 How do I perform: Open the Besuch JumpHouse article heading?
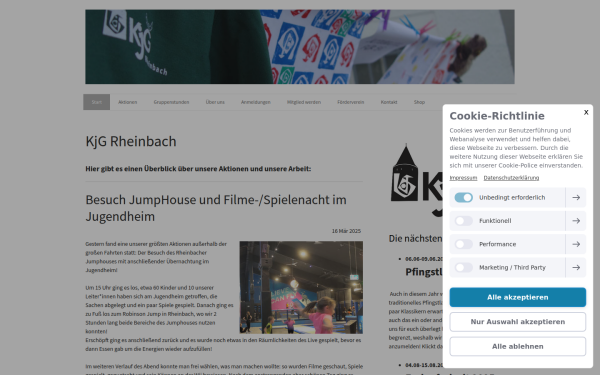click(216, 208)
